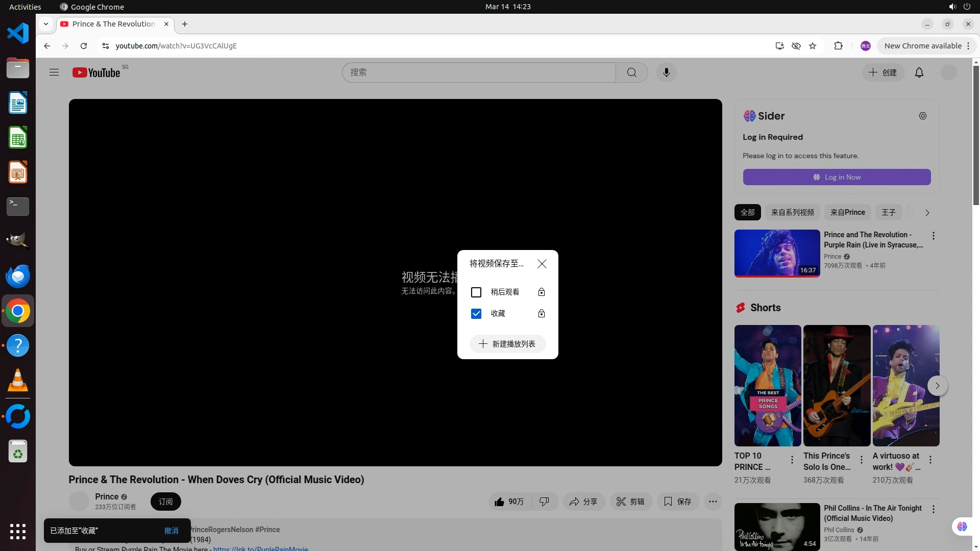The width and height of the screenshot is (980, 551).
Task: Click the Log in Now button
Action: (x=837, y=177)
